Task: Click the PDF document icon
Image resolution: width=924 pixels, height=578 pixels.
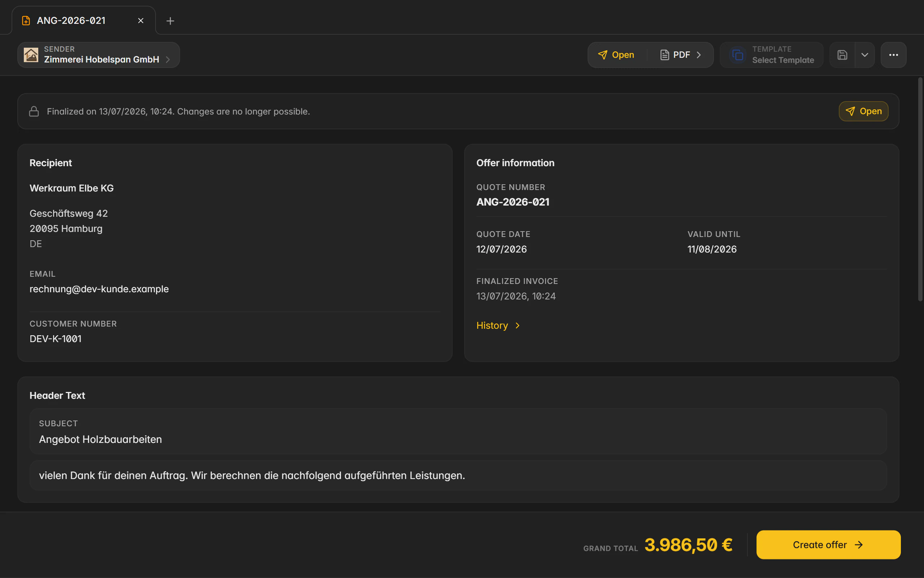Action: 665,55
